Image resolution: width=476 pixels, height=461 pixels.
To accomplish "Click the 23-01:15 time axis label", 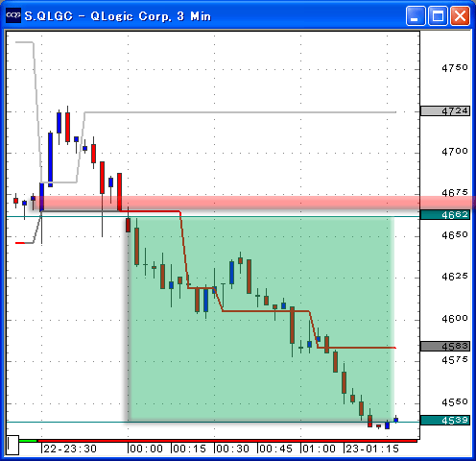I will pyautogui.click(x=372, y=449).
